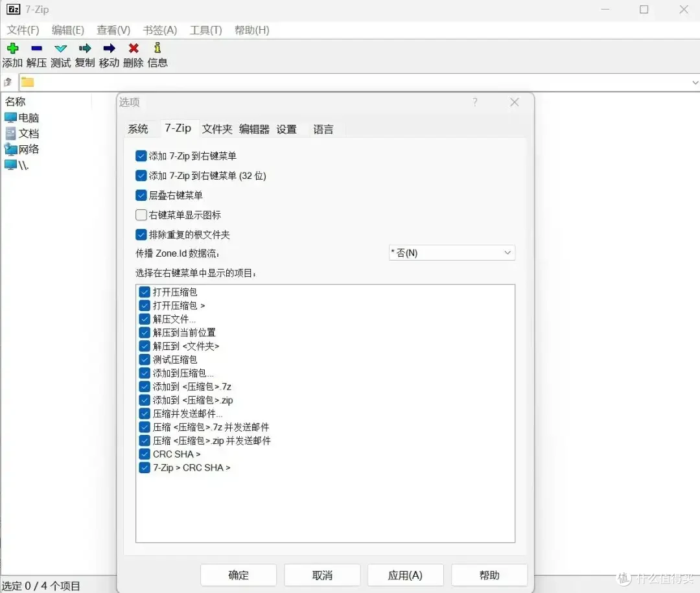Open the 书签(A) menu
700x593 pixels.
click(160, 30)
